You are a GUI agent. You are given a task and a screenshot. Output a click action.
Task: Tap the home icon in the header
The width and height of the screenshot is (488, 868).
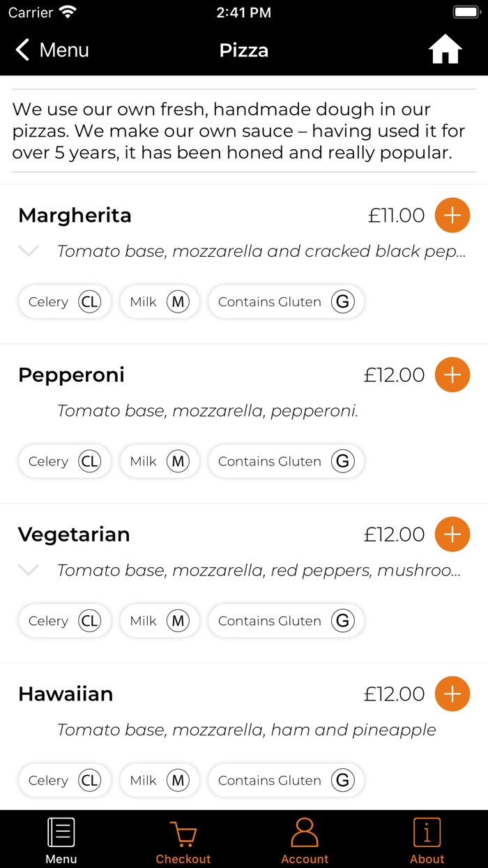click(x=445, y=49)
